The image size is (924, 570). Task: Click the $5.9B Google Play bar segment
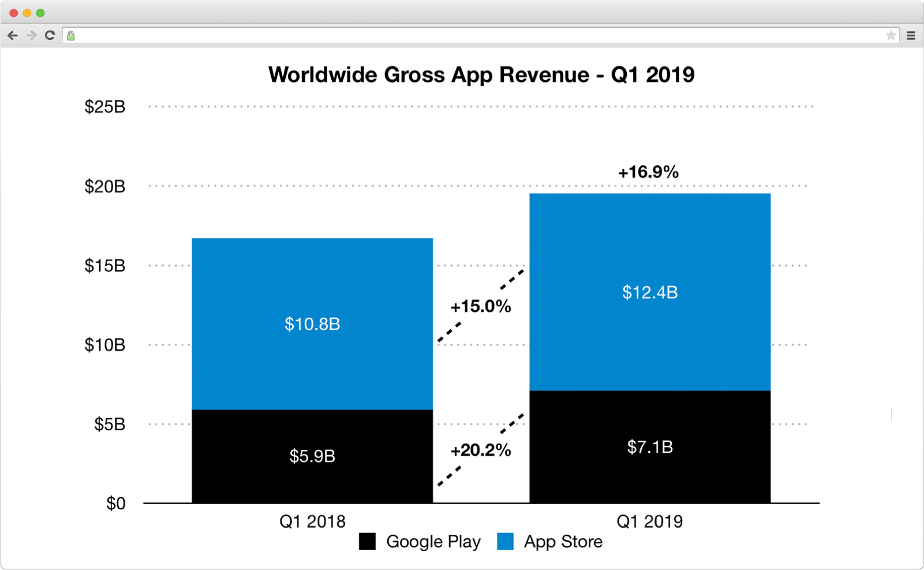click(312, 456)
